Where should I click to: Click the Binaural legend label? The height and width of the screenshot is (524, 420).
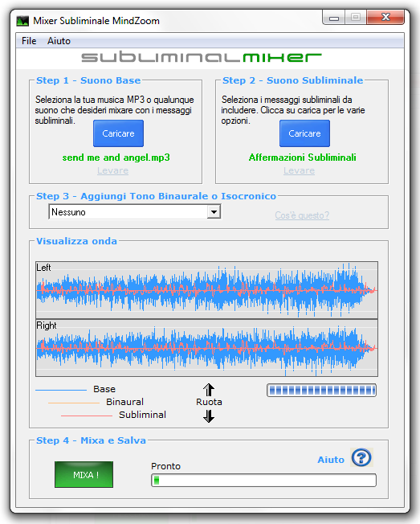(x=124, y=402)
